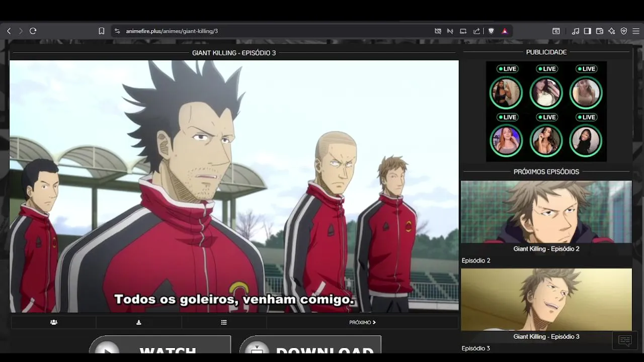Click the top-left LIVE avatar in the ad

506,93
